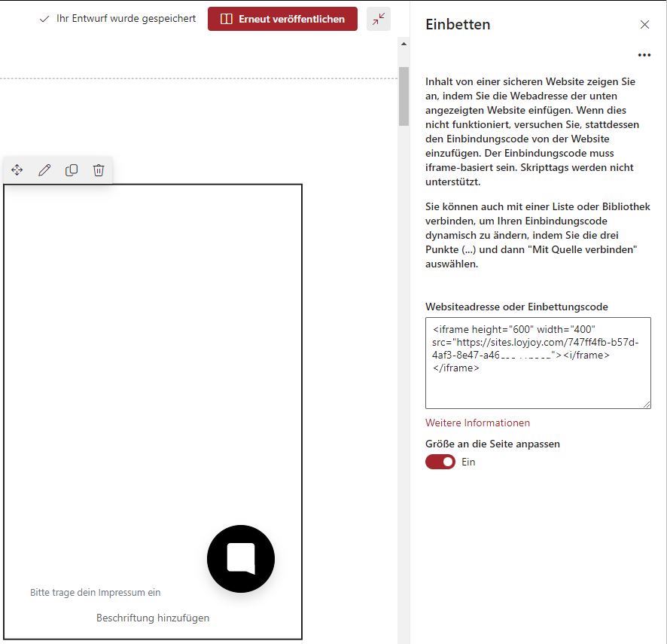This screenshot has height=644, width=667.
Task: Click the embed code textarea resize handle
Action: 646,404
